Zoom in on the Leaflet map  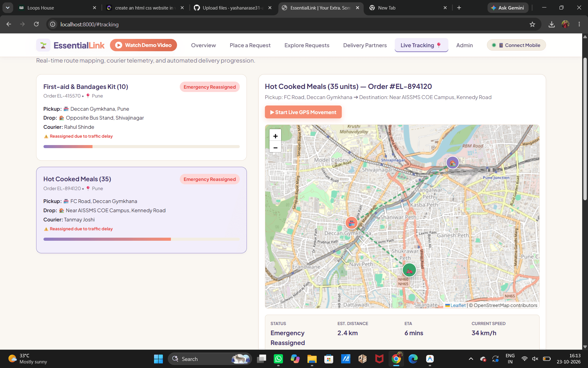275,136
